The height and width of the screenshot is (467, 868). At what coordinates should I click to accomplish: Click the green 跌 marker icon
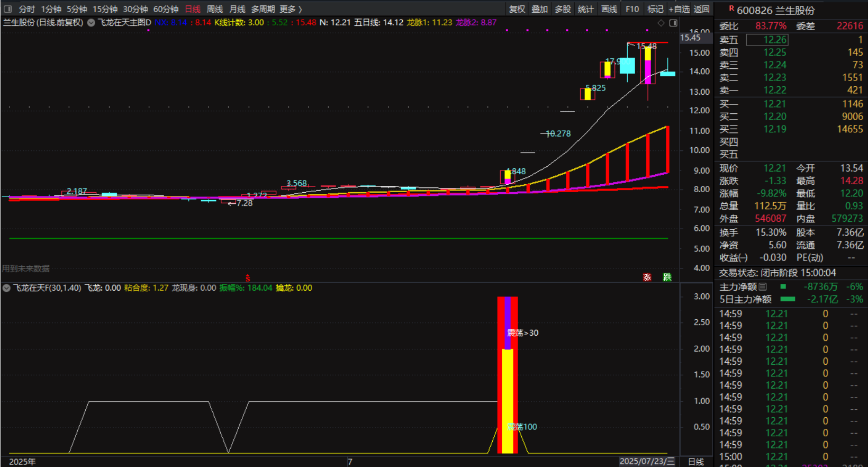click(x=667, y=277)
